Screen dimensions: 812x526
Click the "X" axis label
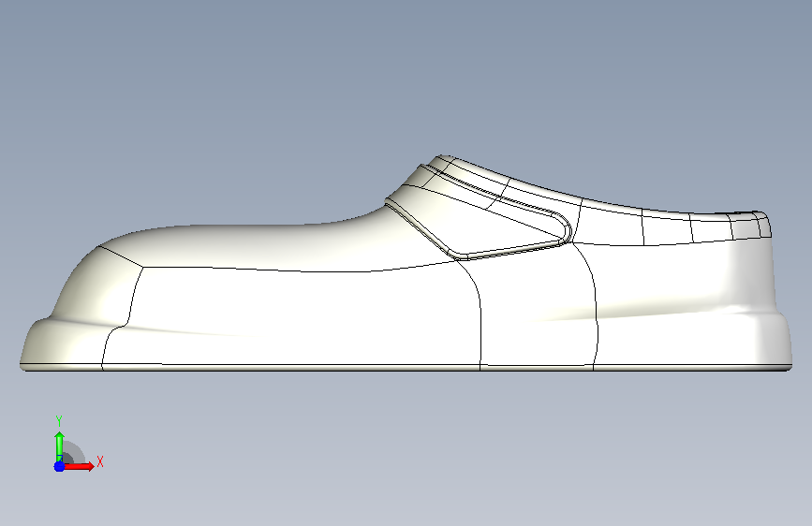pyautogui.click(x=100, y=461)
